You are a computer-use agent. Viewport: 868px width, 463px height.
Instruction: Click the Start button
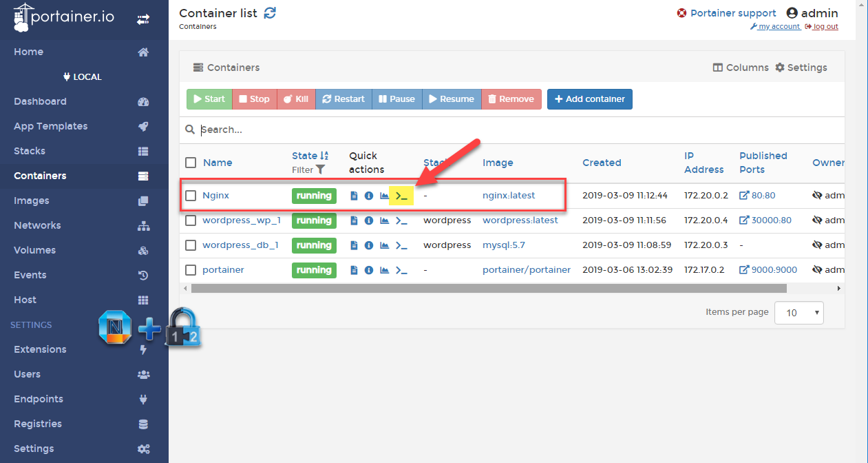(x=209, y=99)
